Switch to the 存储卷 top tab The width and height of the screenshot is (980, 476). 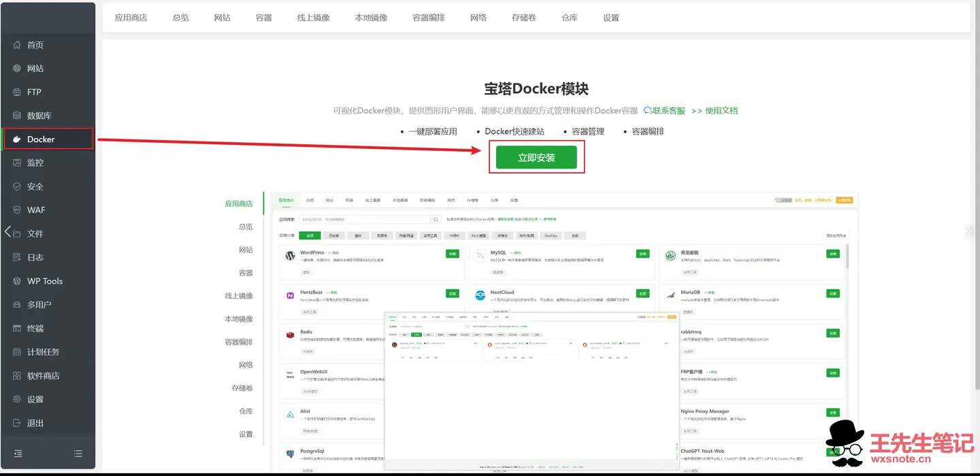[x=524, y=18]
